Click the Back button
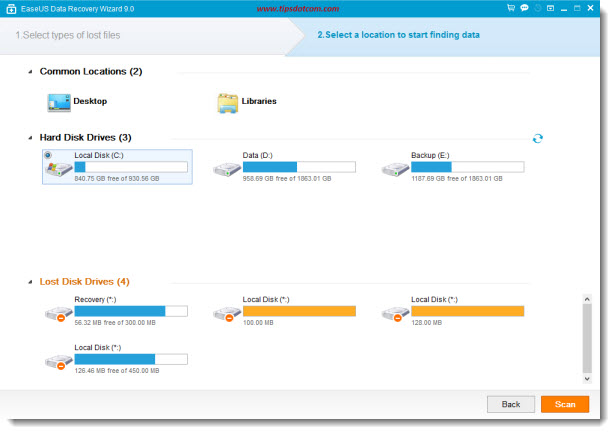Image resolution: width=615 pixels, height=434 pixels. pyautogui.click(x=511, y=404)
